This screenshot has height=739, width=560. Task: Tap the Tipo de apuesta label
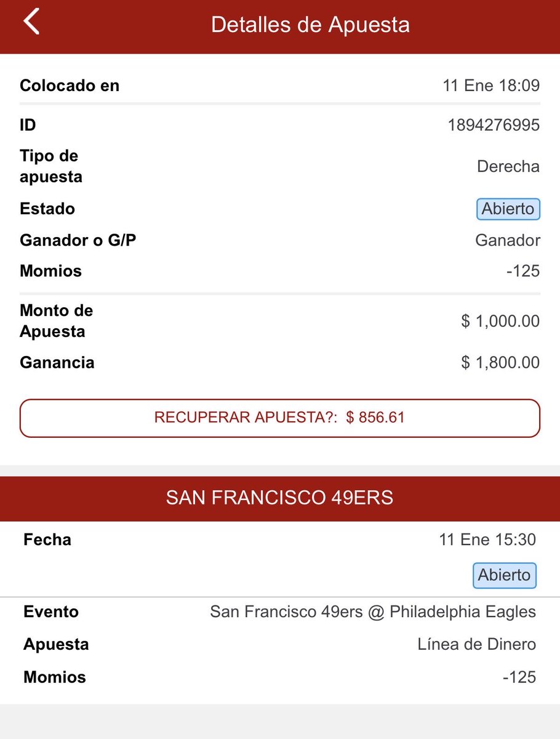click(x=51, y=166)
